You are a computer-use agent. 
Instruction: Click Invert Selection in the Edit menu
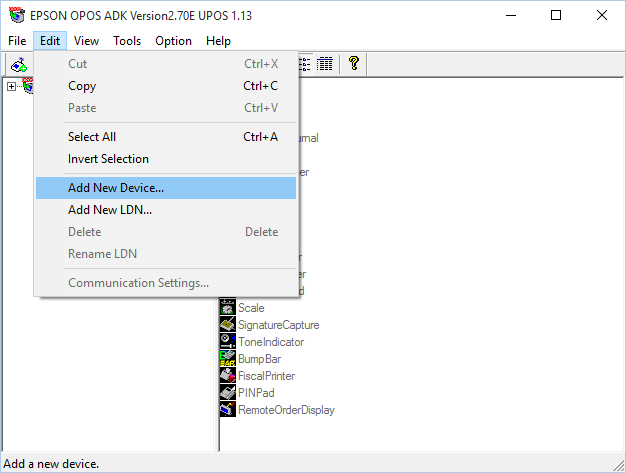coord(108,159)
